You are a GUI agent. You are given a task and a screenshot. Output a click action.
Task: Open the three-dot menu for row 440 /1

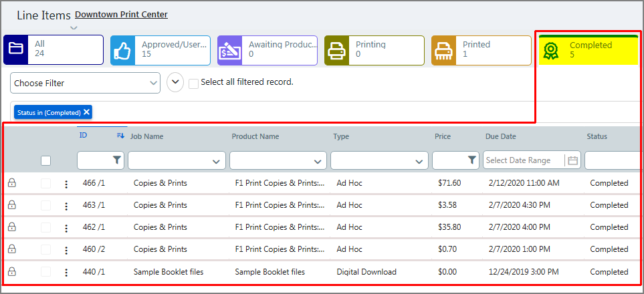(x=66, y=272)
